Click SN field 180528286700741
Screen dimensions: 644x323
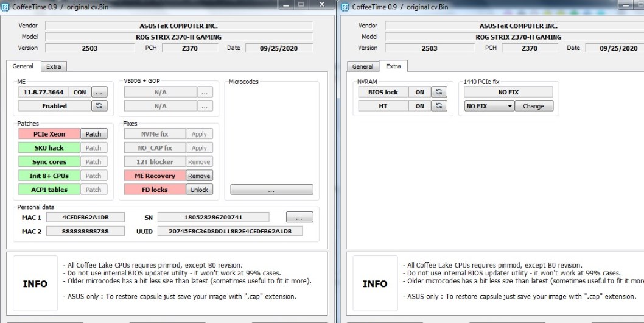[x=214, y=217]
